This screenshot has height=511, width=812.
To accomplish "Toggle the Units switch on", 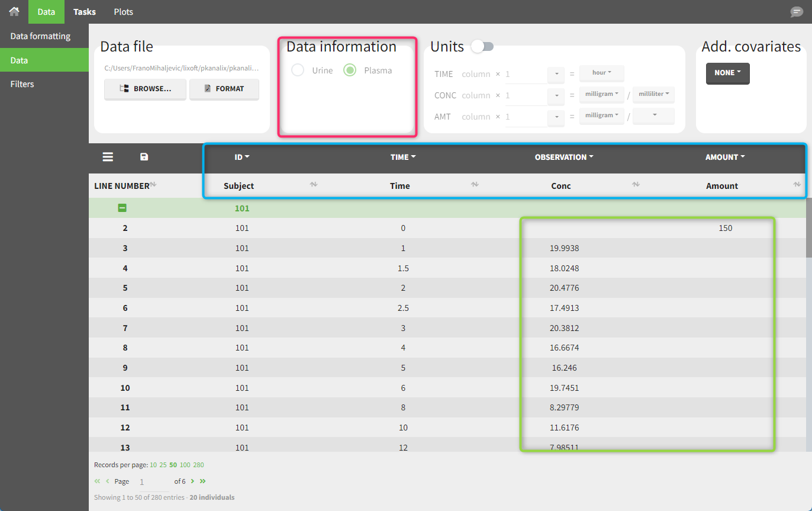I will [x=482, y=46].
